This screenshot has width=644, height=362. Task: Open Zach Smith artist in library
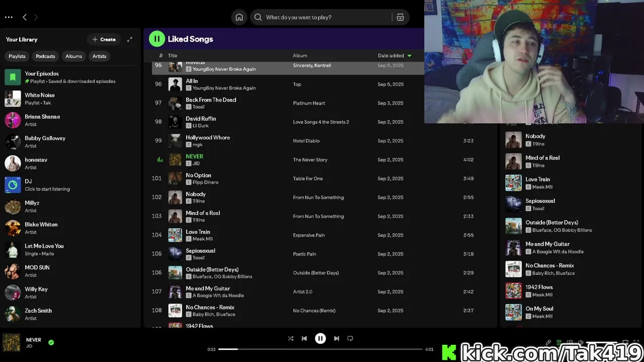(x=70, y=315)
